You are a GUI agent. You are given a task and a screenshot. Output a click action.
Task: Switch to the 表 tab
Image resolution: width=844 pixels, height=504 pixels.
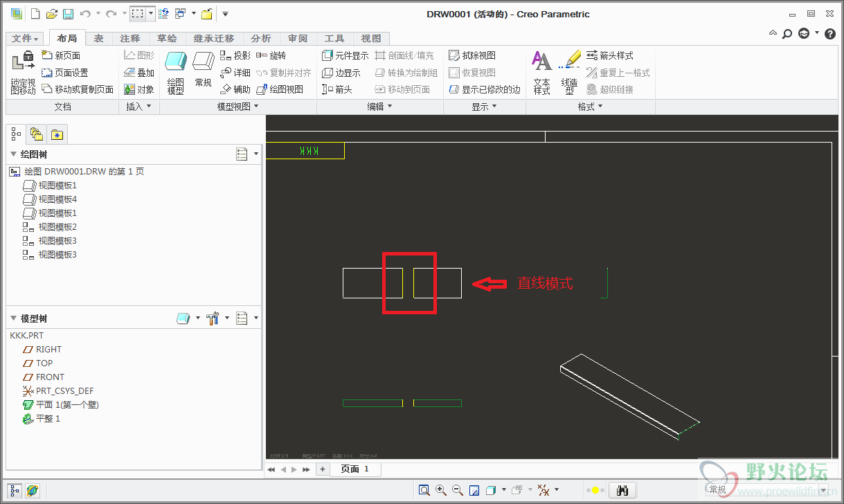pyautogui.click(x=99, y=39)
